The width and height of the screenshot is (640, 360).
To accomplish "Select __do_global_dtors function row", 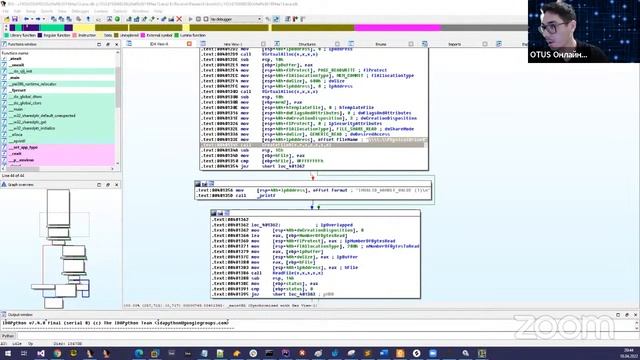I will tap(58, 97).
